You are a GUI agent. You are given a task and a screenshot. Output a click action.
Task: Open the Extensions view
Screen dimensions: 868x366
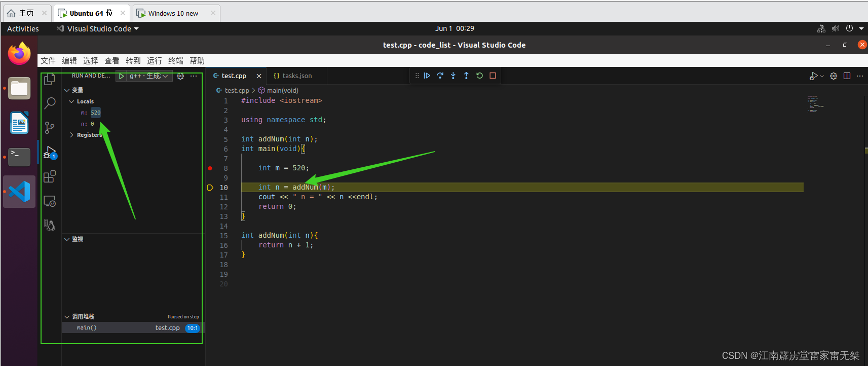click(x=50, y=176)
